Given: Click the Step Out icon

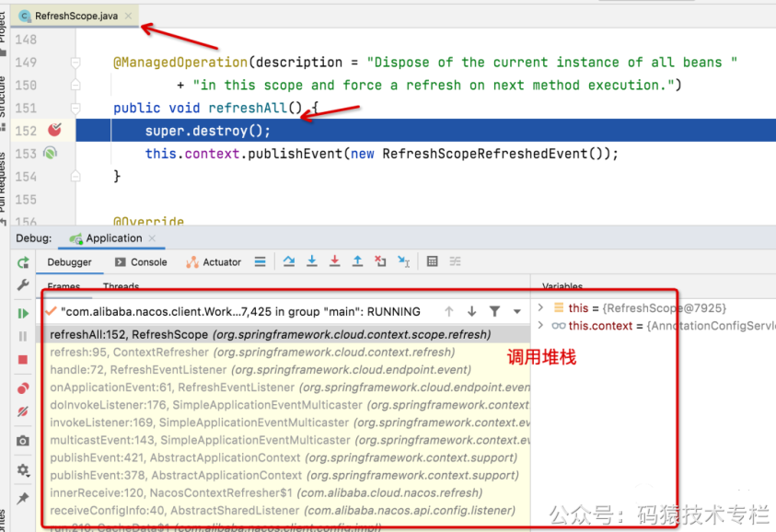Looking at the screenshot, I should coord(357,260).
